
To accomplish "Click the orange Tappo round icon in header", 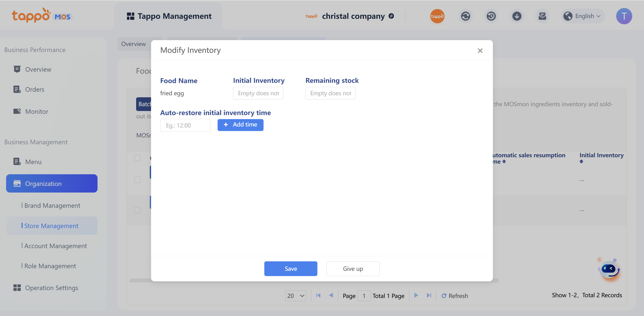I will point(437,16).
